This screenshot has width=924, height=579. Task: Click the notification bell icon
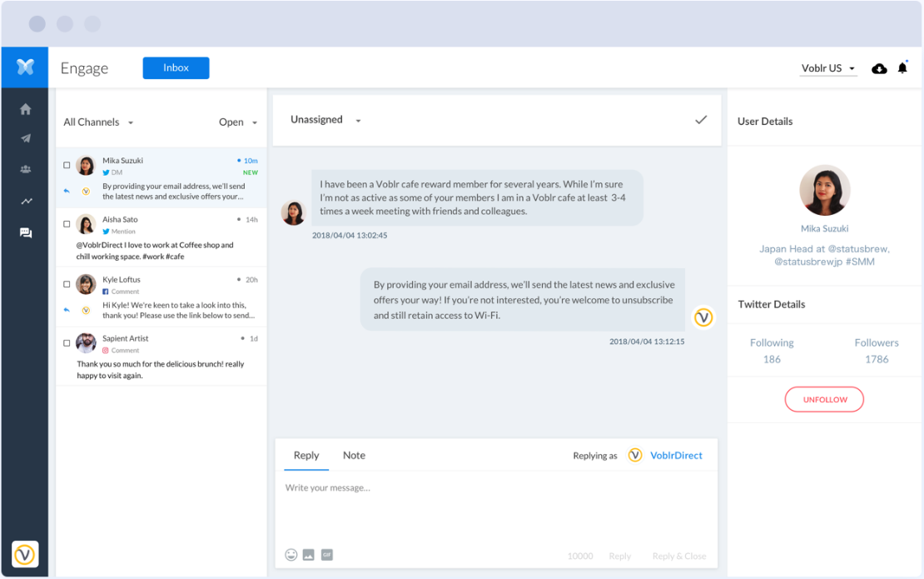click(902, 68)
